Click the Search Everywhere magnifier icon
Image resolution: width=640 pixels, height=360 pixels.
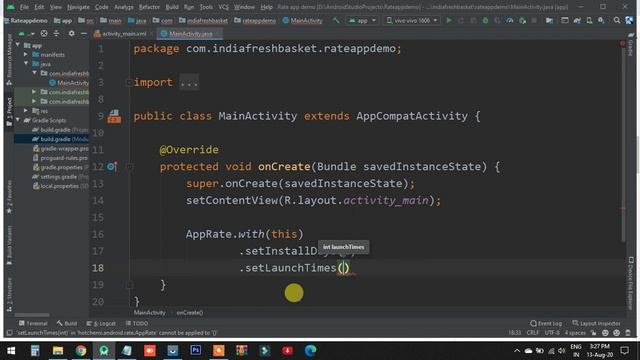[617, 20]
